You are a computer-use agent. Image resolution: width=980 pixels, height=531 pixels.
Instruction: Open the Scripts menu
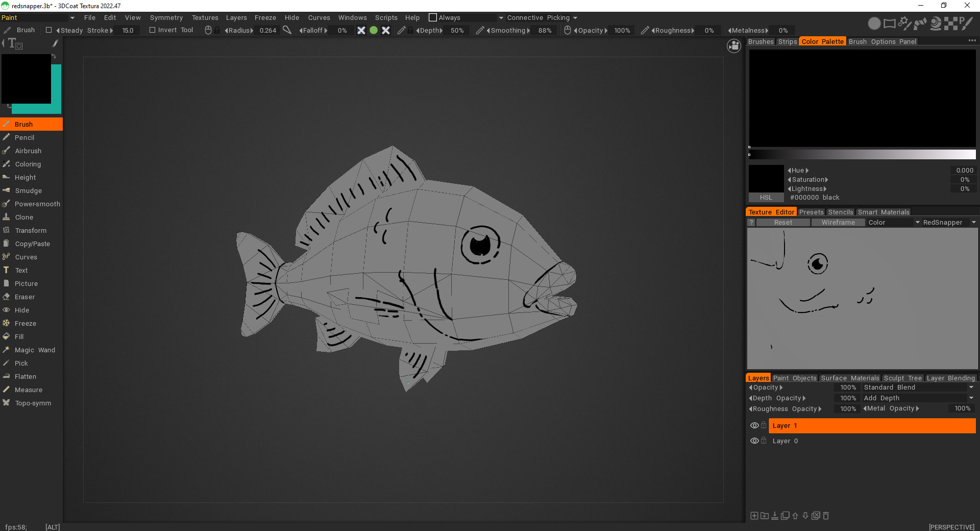386,17
